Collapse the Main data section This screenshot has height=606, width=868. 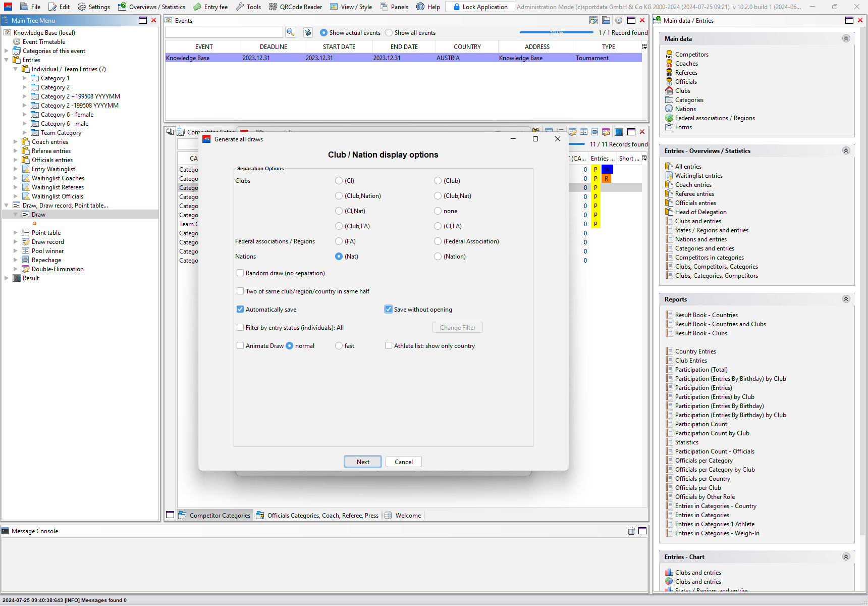point(846,39)
